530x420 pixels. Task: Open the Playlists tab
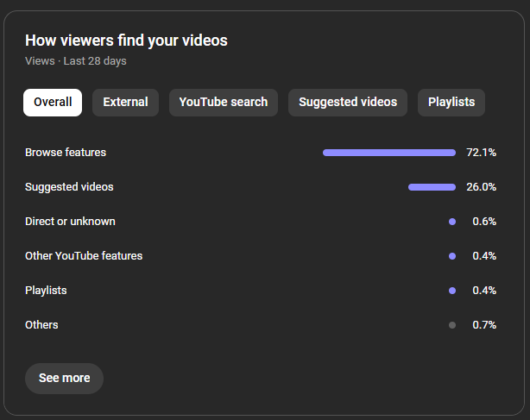[x=451, y=103]
